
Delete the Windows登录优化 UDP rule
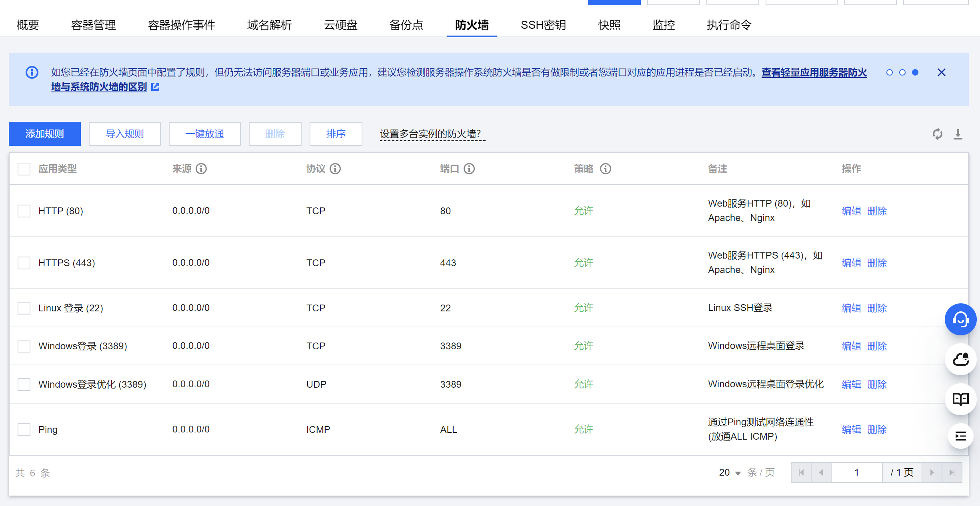[x=877, y=384]
